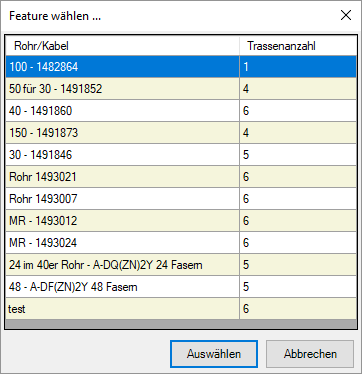Select row MR - 1493012
The height and width of the screenshot is (374, 362).
(181, 221)
